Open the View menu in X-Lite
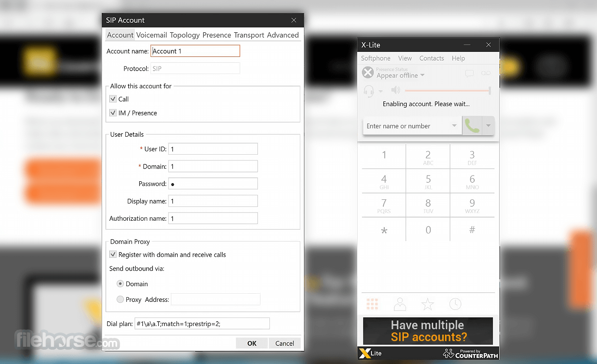This screenshot has width=597, height=364. point(405,58)
